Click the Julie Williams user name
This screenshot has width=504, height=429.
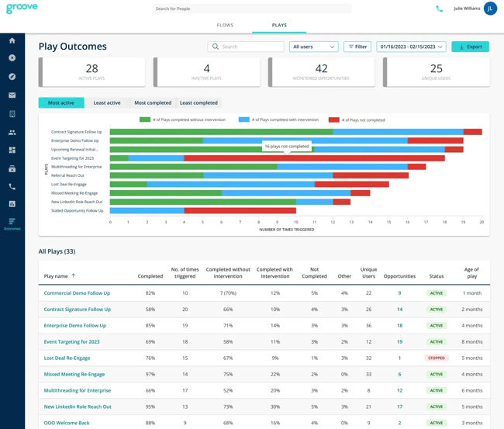pyautogui.click(x=467, y=9)
